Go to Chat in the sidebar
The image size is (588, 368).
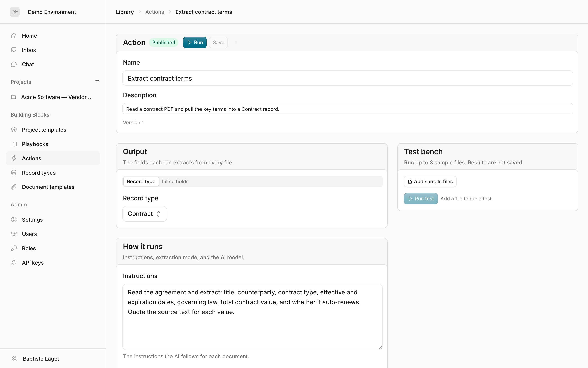tap(53, 64)
